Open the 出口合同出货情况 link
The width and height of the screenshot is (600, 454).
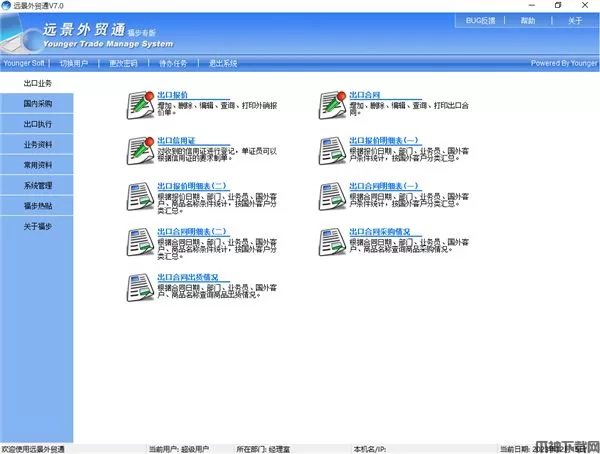click(x=188, y=277)
